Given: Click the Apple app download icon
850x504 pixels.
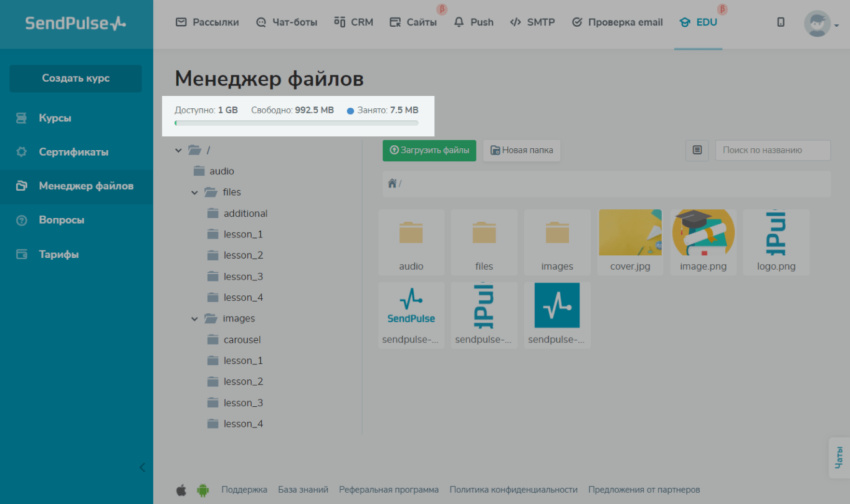Looking at the screenshot, I should (181, 490).
